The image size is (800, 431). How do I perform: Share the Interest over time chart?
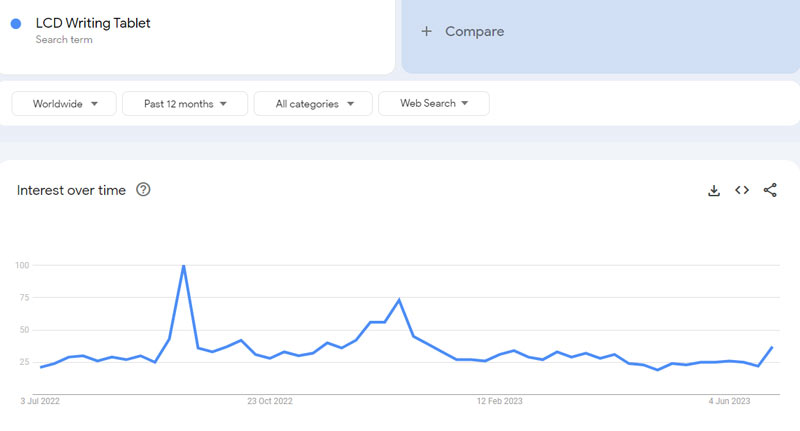point(770,190)
